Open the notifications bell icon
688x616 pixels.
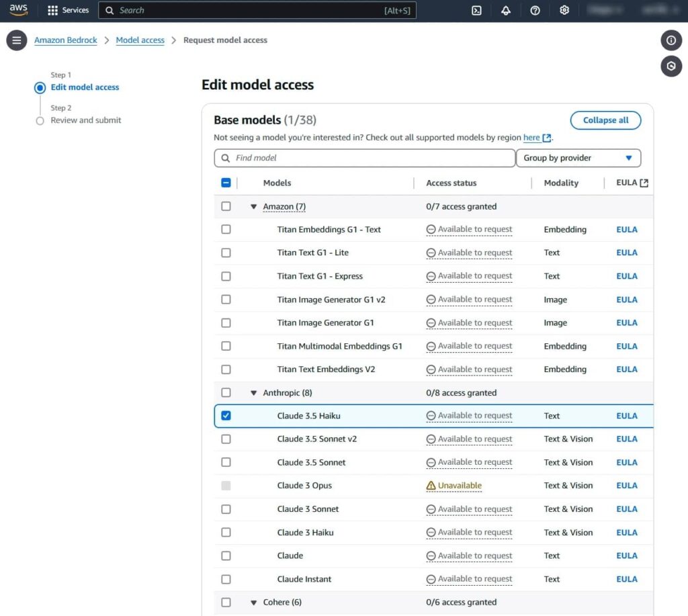pyautogui.click(x=506, y=10)
